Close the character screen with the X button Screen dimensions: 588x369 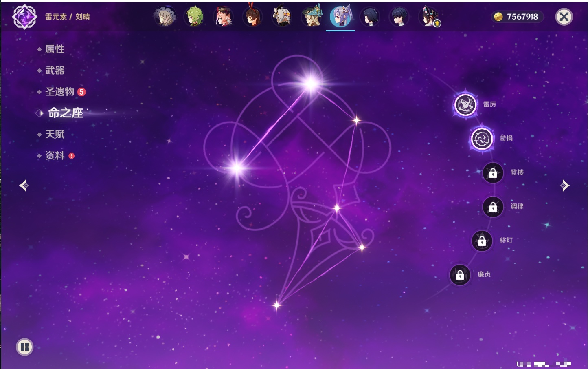564,17
